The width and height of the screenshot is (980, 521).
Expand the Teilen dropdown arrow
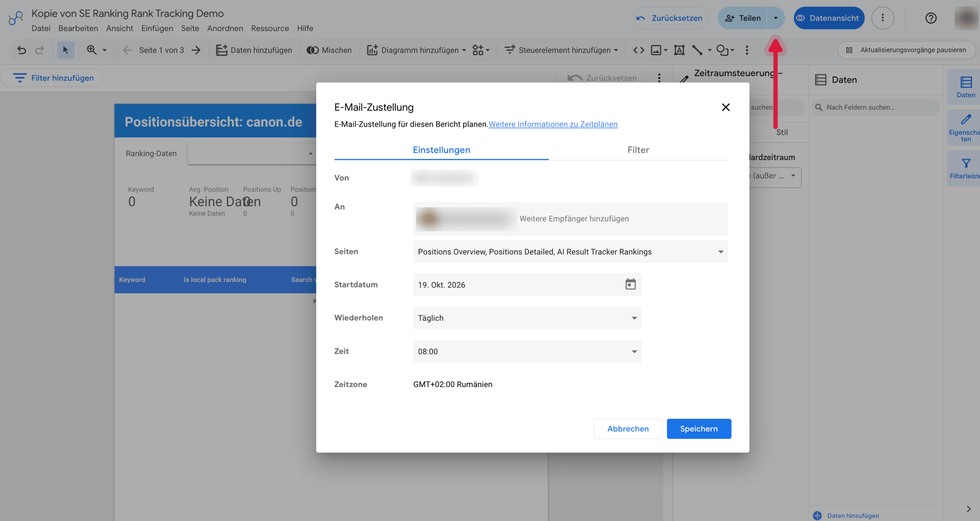(x=776, y=18)
